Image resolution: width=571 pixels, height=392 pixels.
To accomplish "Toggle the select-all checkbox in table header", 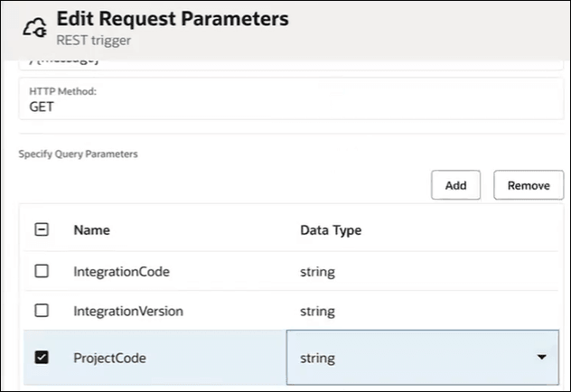I will click(41, 230).
